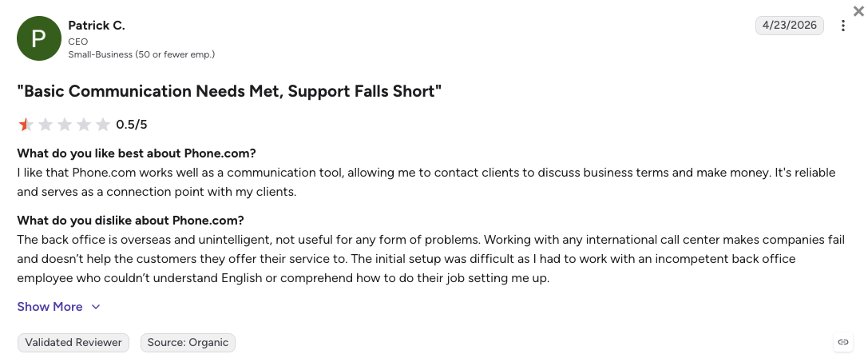Click the fifth gray rating star

pos(102,124)
